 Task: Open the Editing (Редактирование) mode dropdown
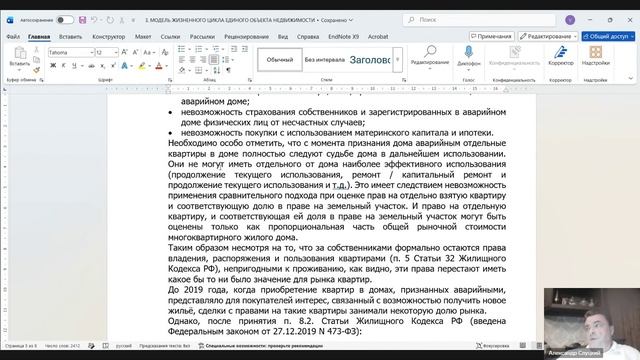(x=548, y=36)
